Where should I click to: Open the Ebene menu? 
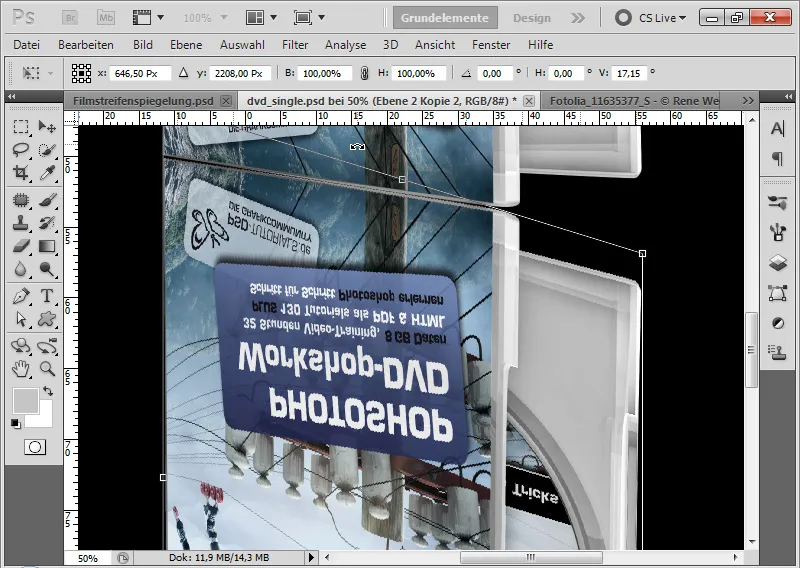[x=186, y=45]
